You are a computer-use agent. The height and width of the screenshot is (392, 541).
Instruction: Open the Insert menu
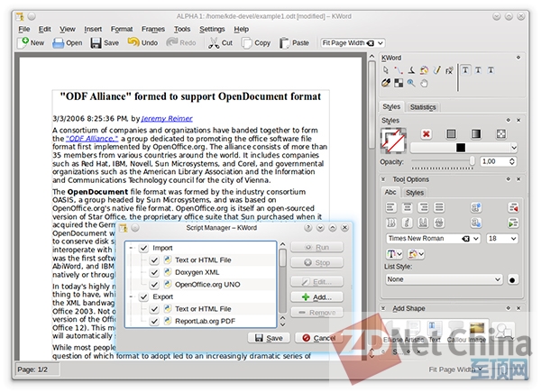click(93, 30)
